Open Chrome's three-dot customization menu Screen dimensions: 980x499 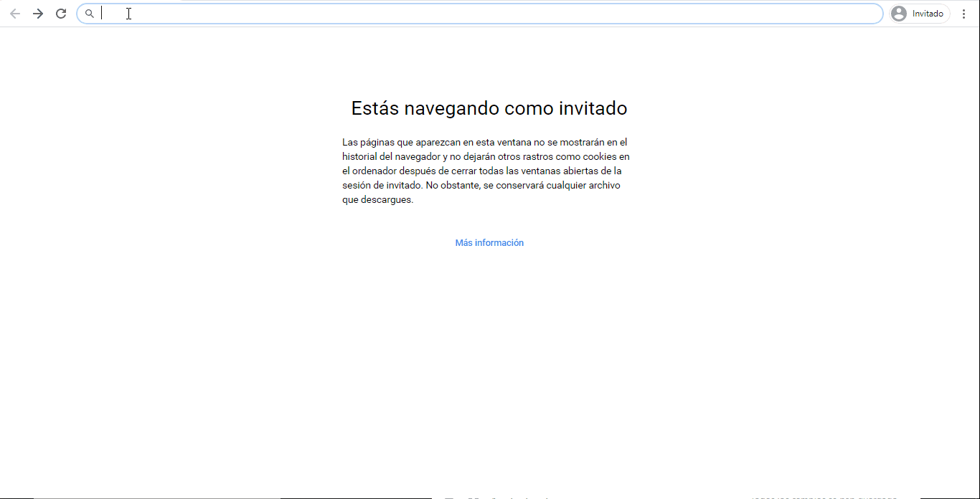pyautogui.click(x=963, y=13)
